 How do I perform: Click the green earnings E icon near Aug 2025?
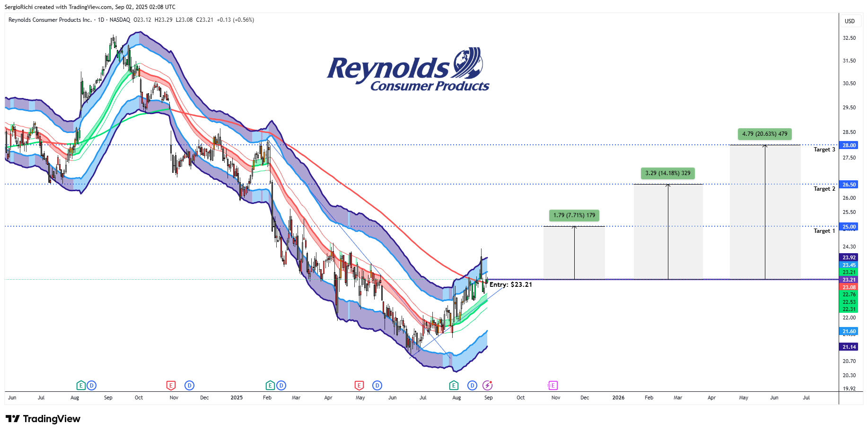[x=454, y=385]
